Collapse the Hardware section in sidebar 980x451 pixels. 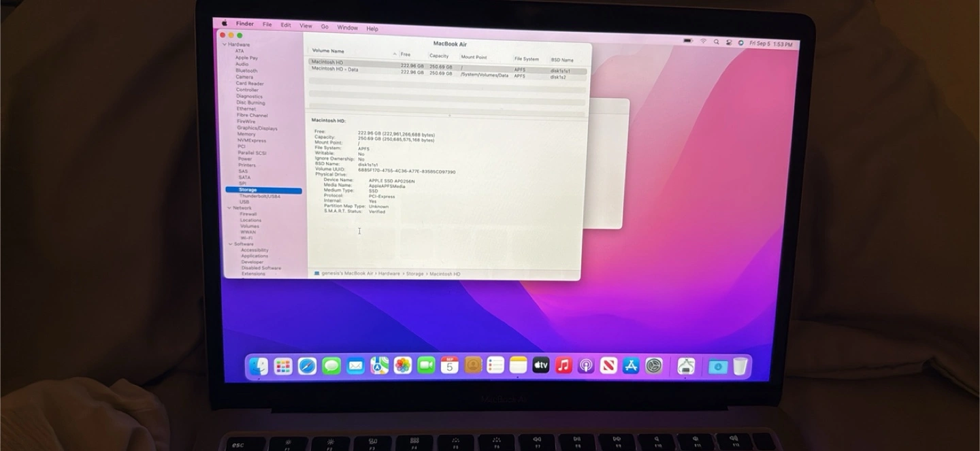[x=225, y=45]
